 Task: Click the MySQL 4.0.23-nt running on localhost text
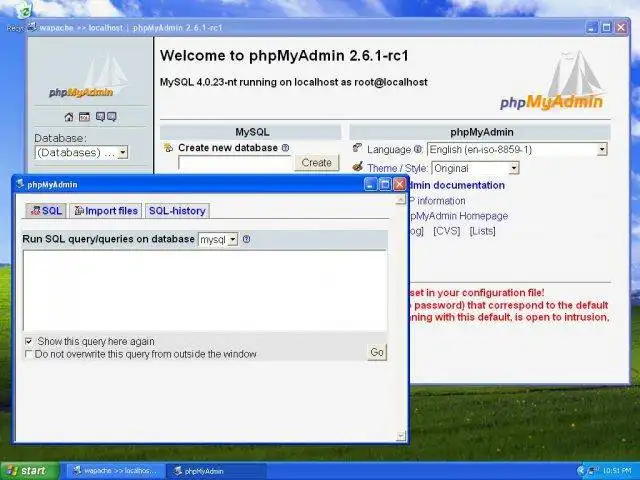point(293,82)
